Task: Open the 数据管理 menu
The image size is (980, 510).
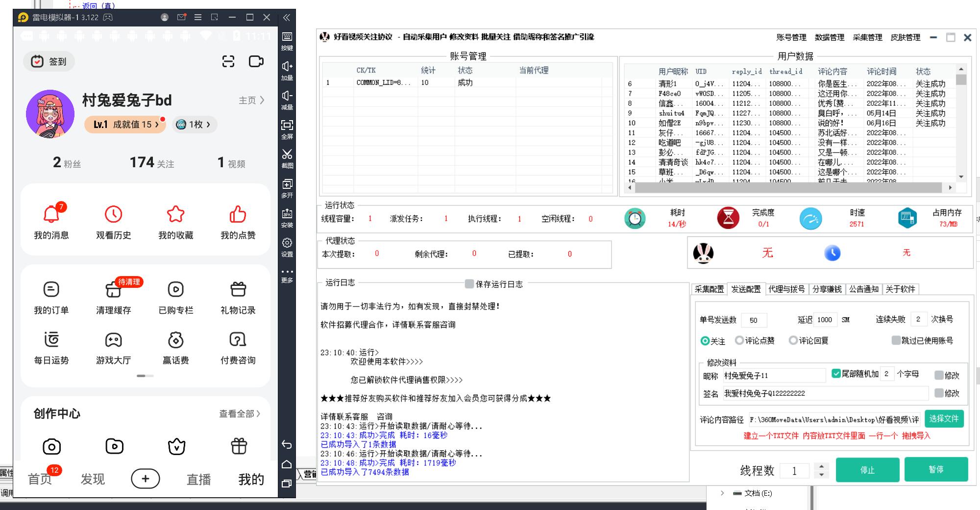Action: (829, 37)
